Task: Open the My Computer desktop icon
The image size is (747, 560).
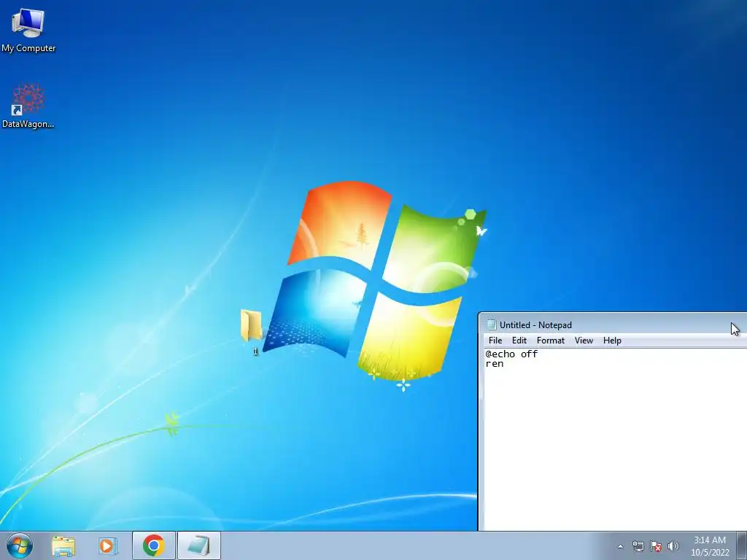Action: (28, 29)
